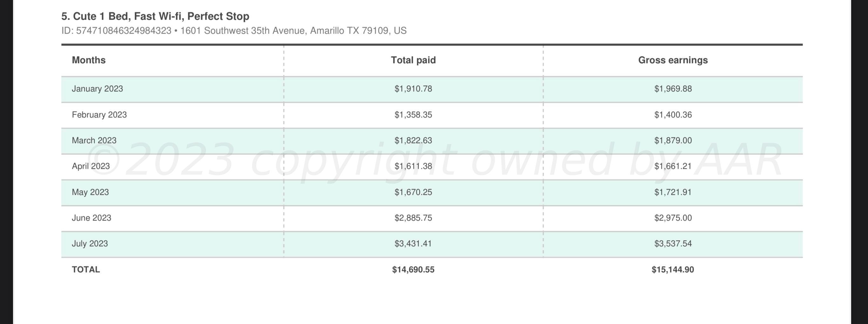Click July 2023 total paid $3,431.41
The image size is (868, 324).
click(413, 244)
